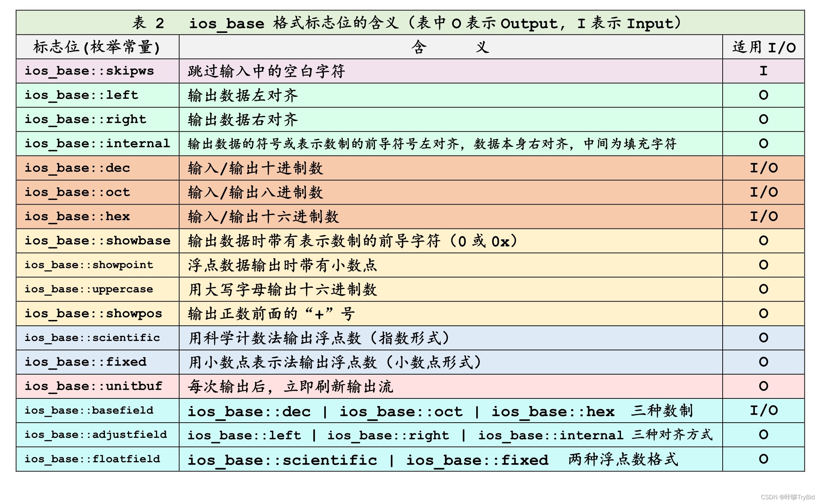Click the 'I' value in skipws row
The image size is (820, 504).
(x=764, y=71)
